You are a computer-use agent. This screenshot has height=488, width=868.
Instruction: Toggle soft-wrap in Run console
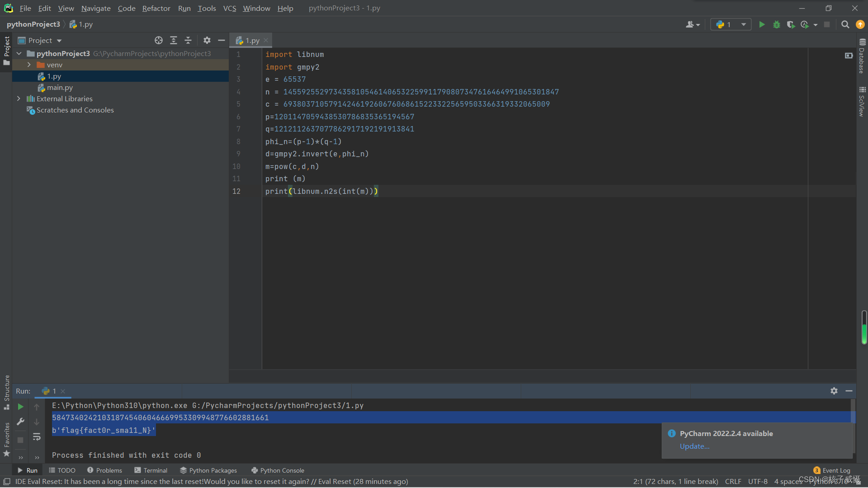pos(37,436)
